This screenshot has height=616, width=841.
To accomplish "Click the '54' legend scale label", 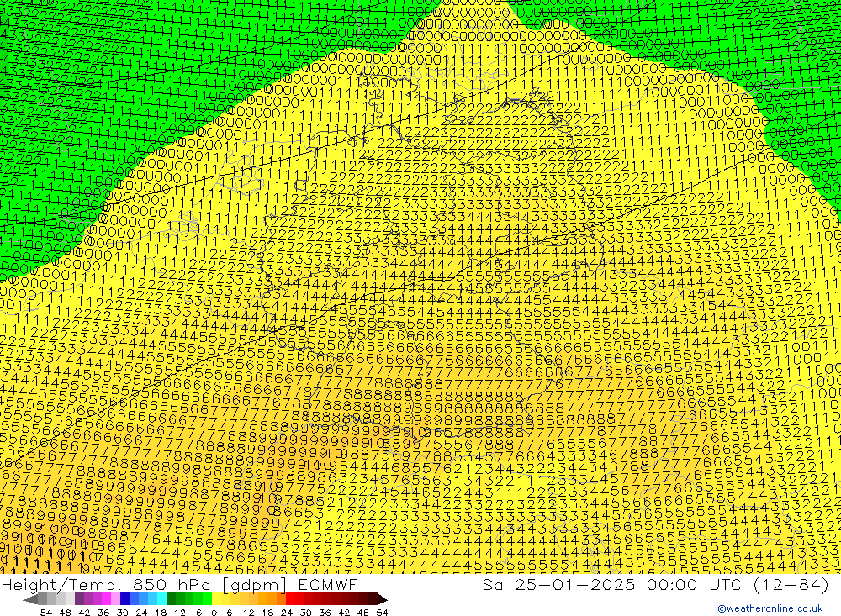I will (382, 613).
